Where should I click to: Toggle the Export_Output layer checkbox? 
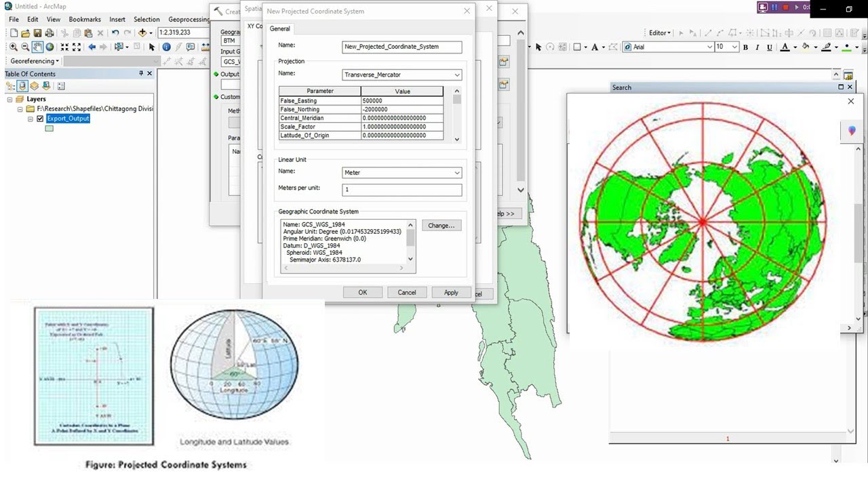pyautogui.click(x=40, y=119)
